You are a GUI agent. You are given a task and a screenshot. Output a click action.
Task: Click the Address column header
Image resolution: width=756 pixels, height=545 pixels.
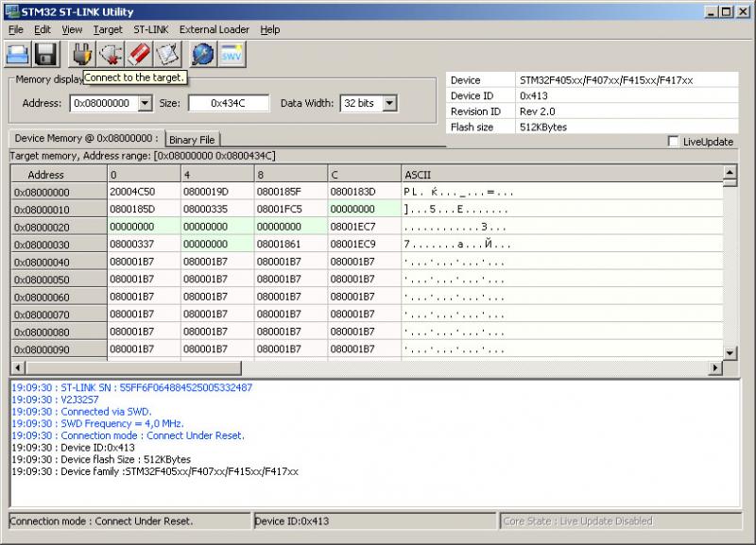tap(59, 175)
